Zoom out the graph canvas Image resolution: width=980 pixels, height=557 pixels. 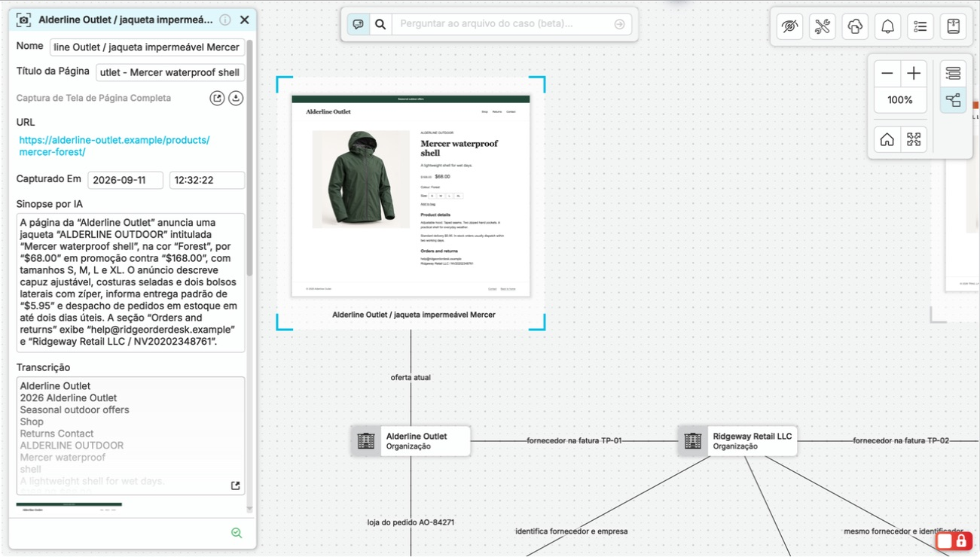pyautogui.click(x=887, y=73)
